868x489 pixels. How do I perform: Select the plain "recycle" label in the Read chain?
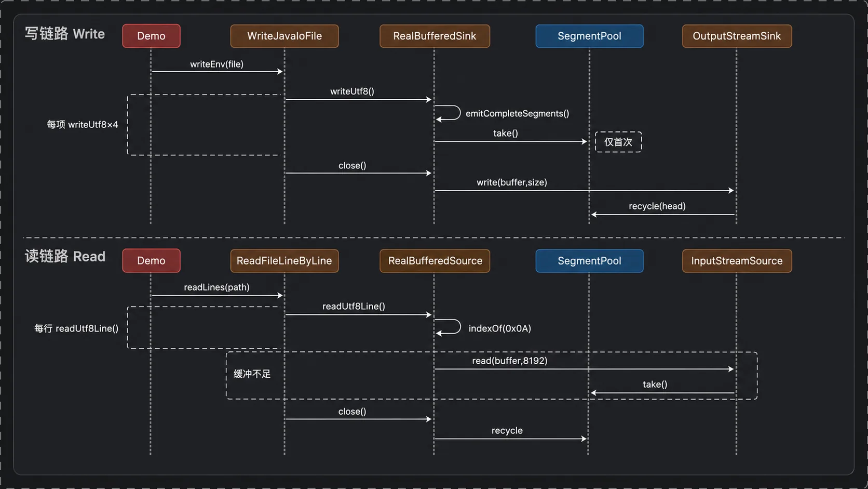pyautogui.click(x=507, y=430)
